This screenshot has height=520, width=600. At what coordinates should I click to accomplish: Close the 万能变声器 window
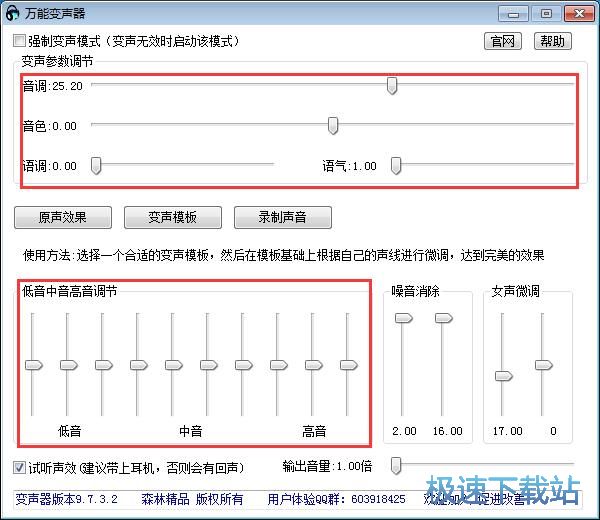(579, 14)
